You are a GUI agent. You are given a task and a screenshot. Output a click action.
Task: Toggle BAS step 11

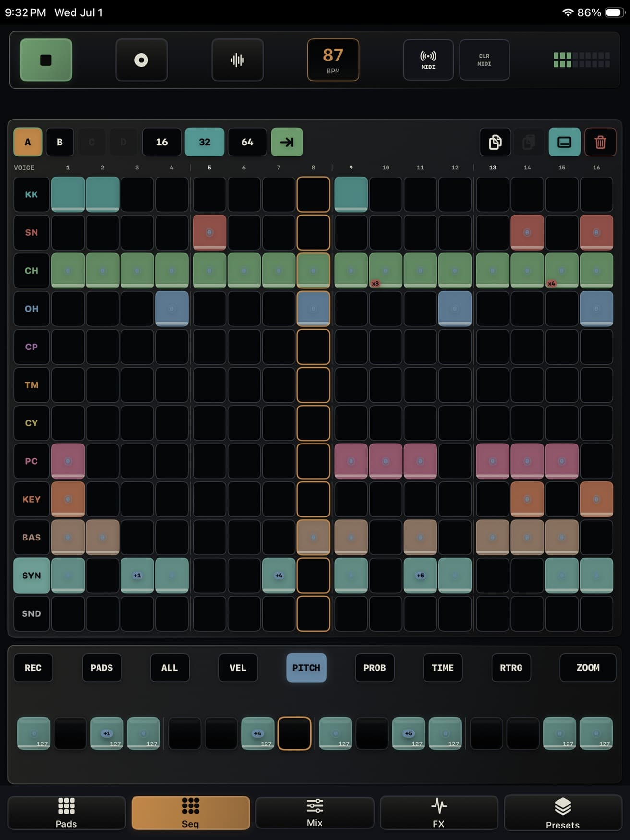[420, 537]
